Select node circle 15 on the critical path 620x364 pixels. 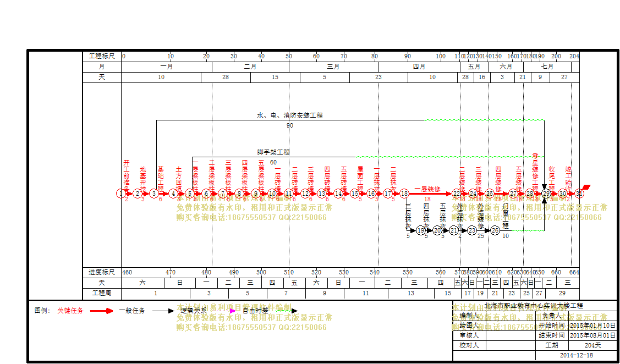click(355, 194)
